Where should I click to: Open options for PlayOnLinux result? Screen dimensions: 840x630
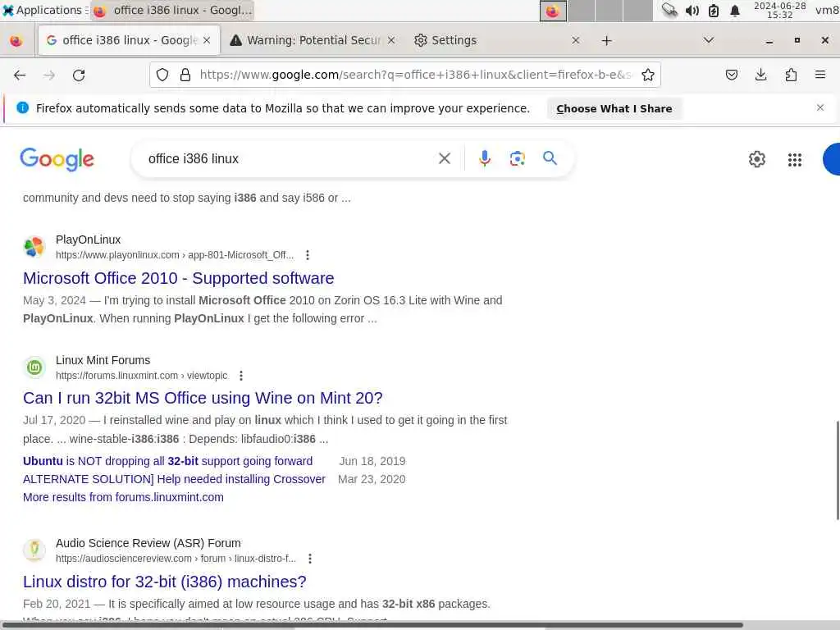click(x=308, y=255)
